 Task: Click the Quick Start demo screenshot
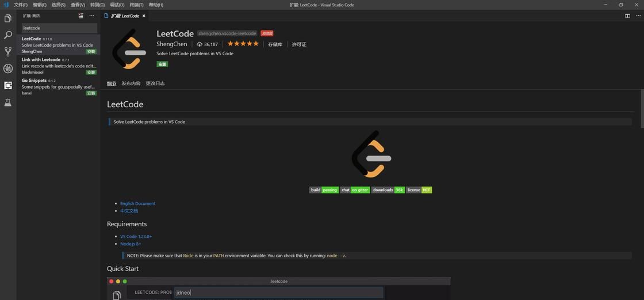[278, 288]
